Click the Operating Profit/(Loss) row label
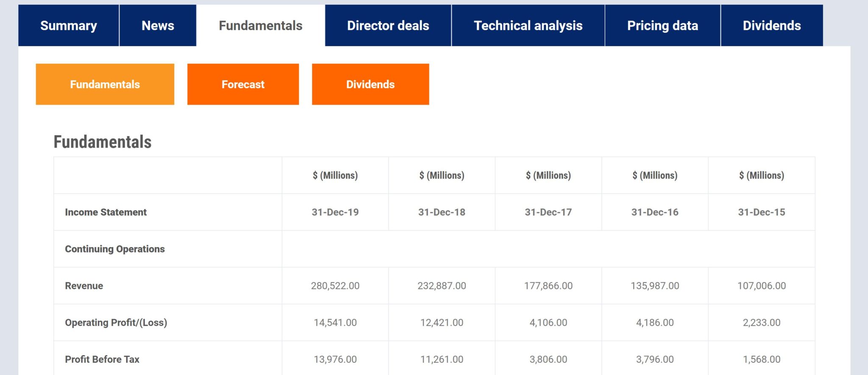868x375 pixels. pyautogui.click(x=116, y=323)
